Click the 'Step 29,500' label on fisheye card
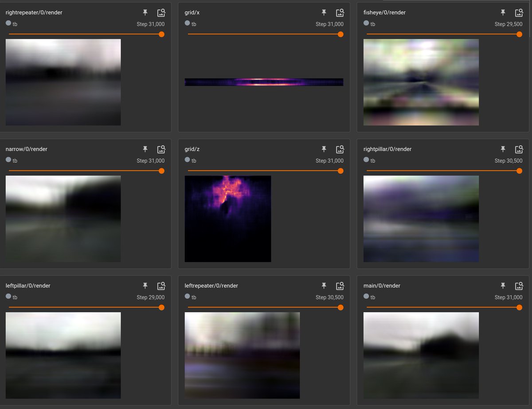The image size is (532, 409). tap(509, 24)
